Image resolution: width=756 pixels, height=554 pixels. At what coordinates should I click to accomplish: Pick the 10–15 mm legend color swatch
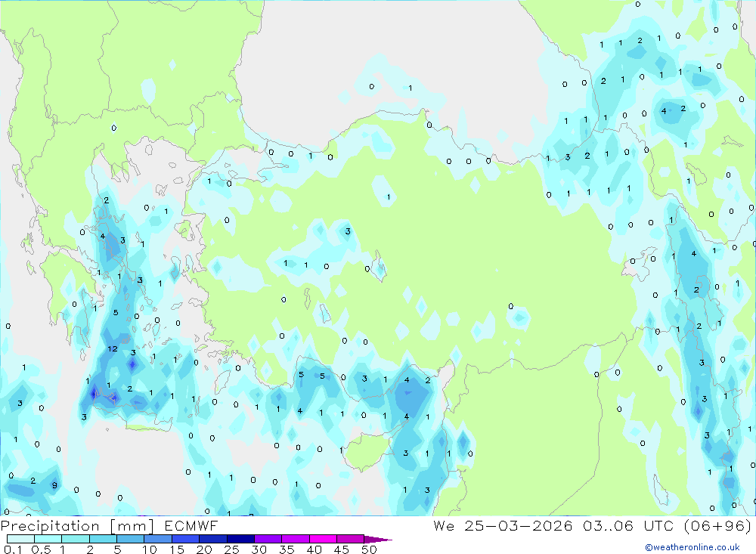pos(158,539)
